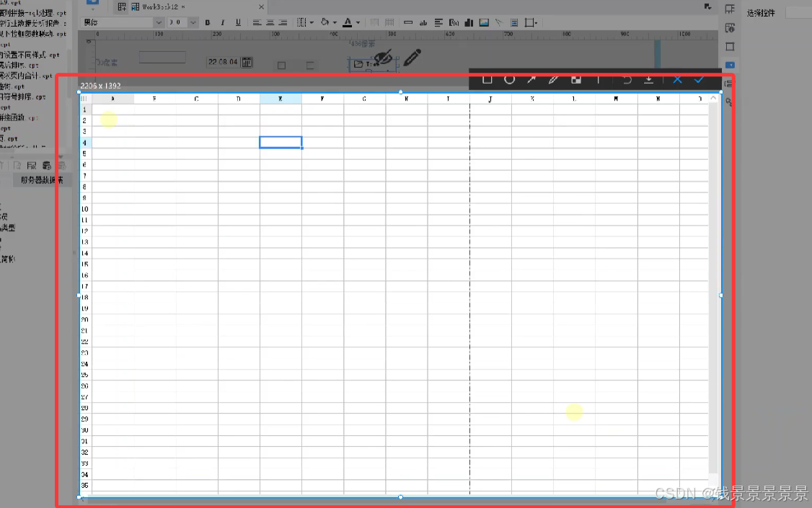This screenshot has height=508, width=812.
Task: Confirm screenshot with the blue checkmark
Action: 699,79
